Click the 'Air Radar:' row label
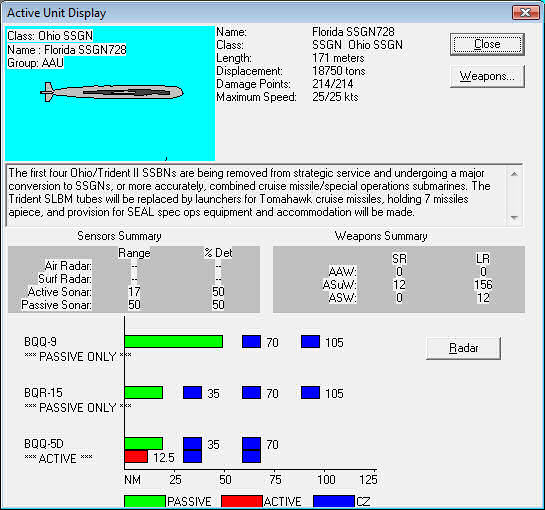 pos(68,266)
